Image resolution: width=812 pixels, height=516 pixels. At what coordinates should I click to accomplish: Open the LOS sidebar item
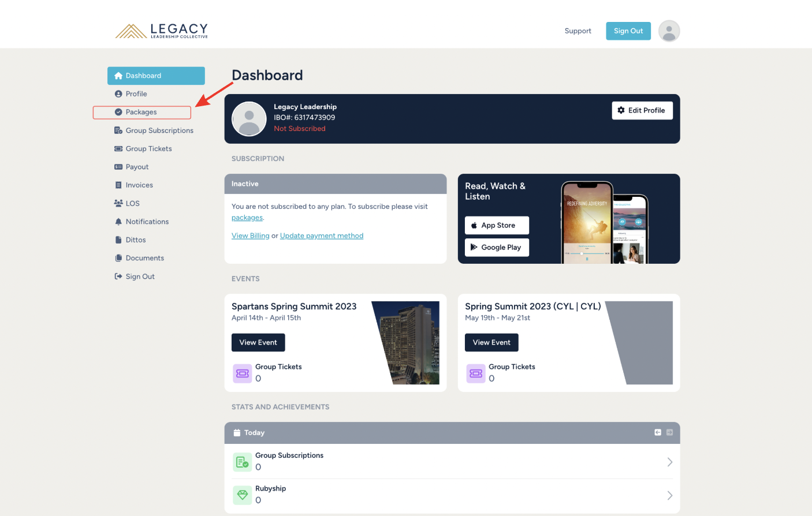click(x=133, y=203)
